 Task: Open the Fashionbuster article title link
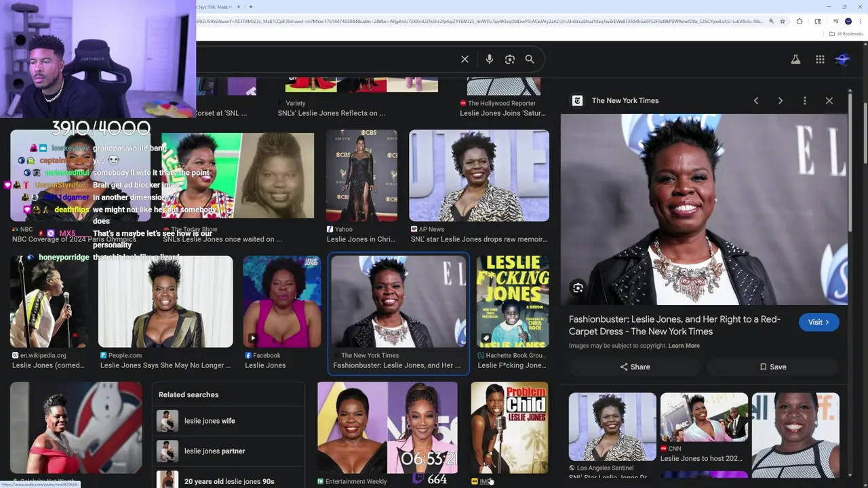(674, 325)
